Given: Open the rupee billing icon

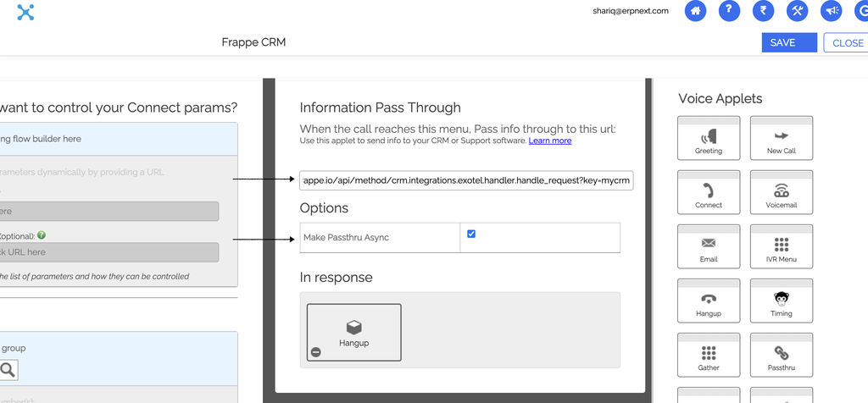Looking at the screenshot, I should point(763,11).
